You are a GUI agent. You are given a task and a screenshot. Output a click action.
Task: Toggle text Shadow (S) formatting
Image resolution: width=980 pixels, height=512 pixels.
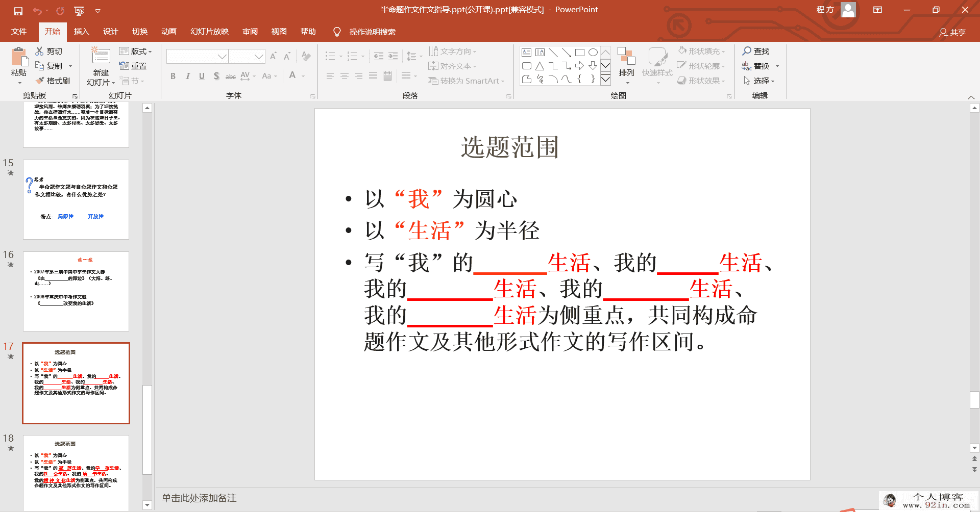pos(216,76)
